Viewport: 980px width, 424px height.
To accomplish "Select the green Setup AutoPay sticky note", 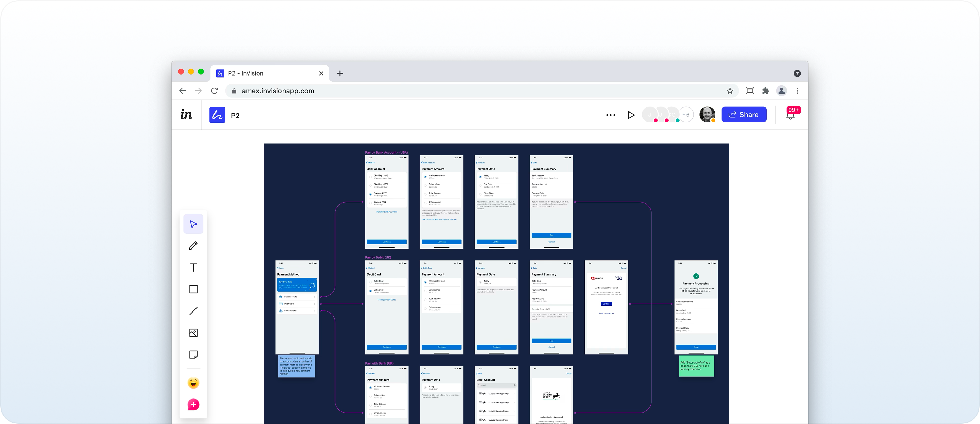I will [x=696, y=366].
